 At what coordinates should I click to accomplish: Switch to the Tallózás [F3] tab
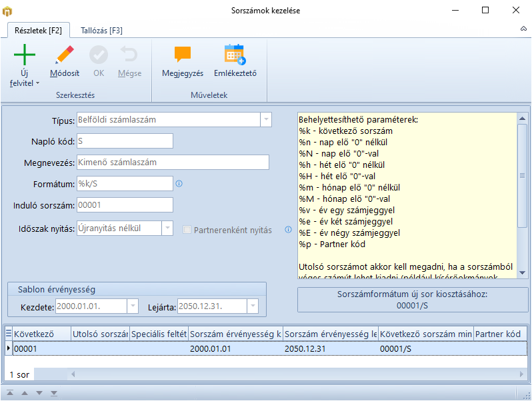tap(101, 30)
